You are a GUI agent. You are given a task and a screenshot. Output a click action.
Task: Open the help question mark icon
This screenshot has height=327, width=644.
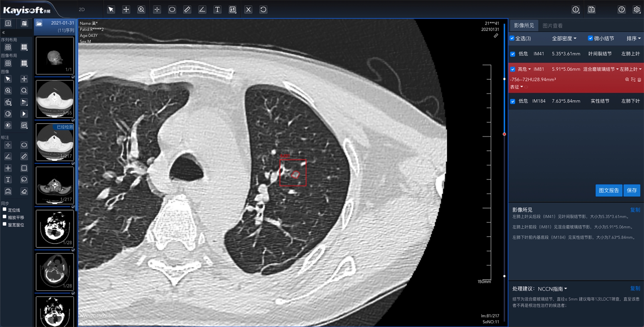622,9
